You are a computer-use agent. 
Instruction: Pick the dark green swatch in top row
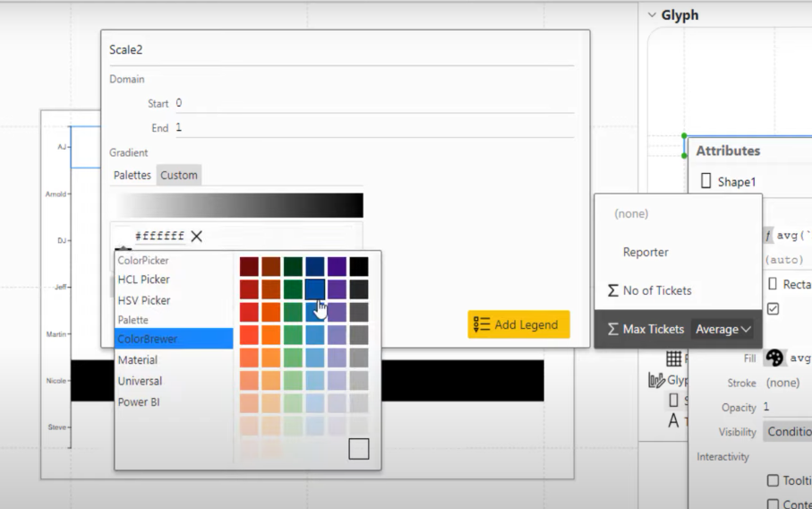coord(293,266)
